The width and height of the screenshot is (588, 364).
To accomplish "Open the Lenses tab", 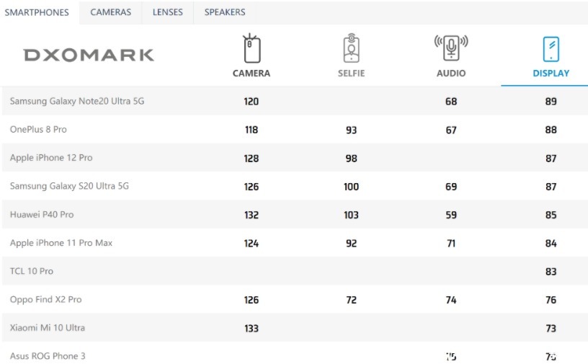I will [168, 12].
